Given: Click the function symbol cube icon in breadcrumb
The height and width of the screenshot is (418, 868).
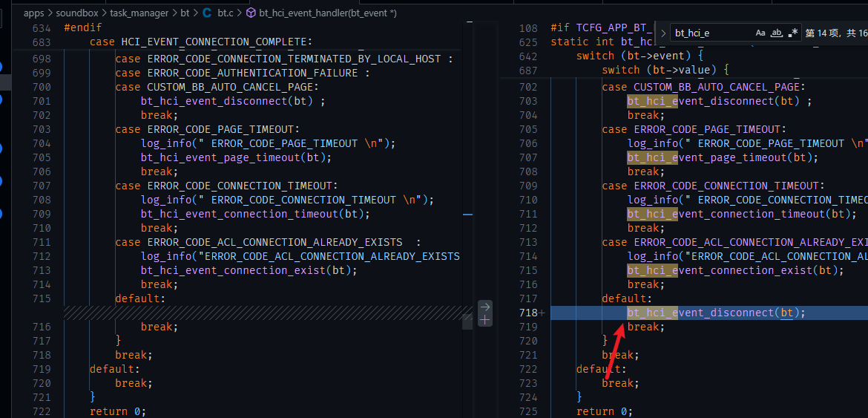Looking at the screenshot, I should [x=250, y=12].
